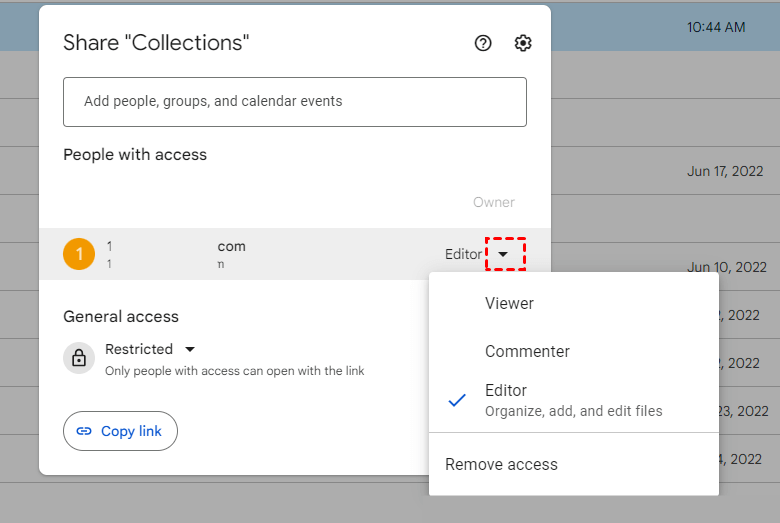Click the Copy link button
The height and width of the screenshot is (523, 780).
120,431
